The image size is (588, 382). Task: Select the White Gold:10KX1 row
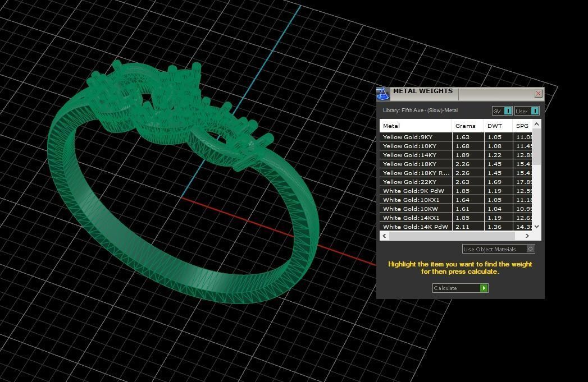[x=455, y=200]
